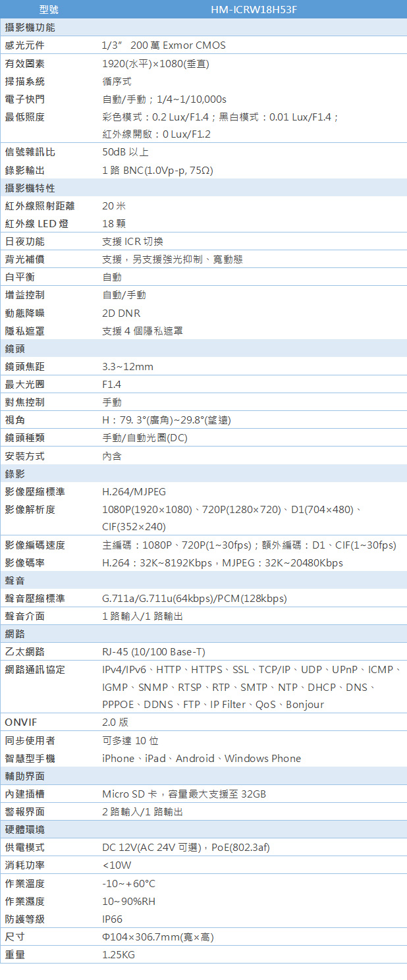This screenshot has height=980, width=407.
Task: Click the IP66 protection rating value
Action: click(x=113, y=919)
